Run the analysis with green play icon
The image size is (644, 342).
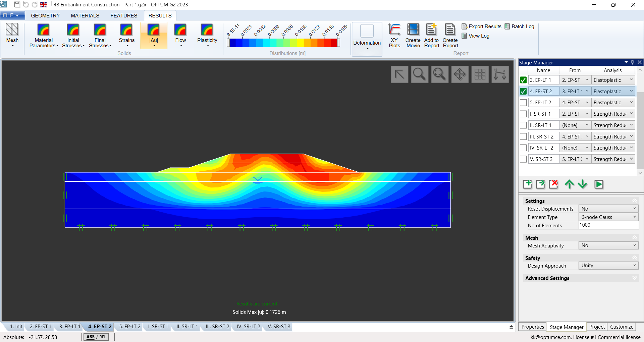pyautogui.click(x=599, y=184)
